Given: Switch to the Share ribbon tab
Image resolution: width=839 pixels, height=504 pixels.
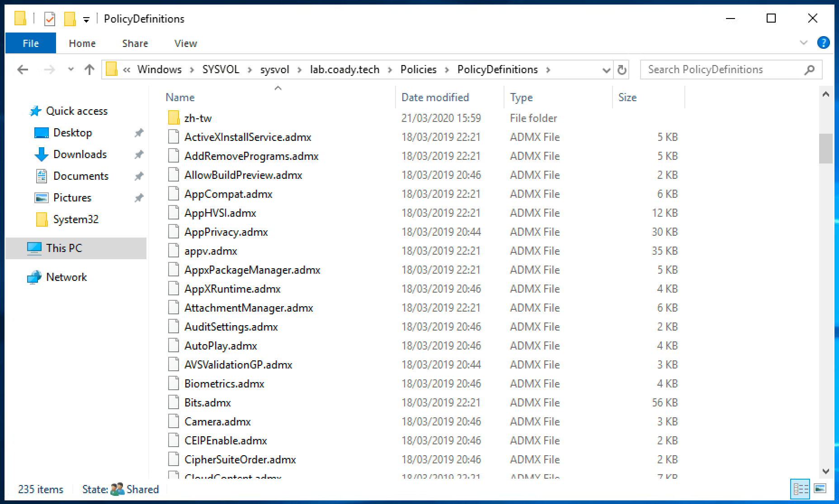Looking at the screenshot, I should pos(135,43).
